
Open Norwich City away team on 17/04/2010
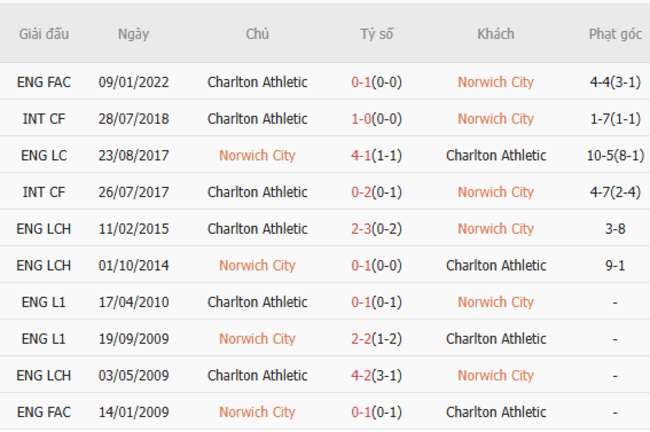[495, 302]
